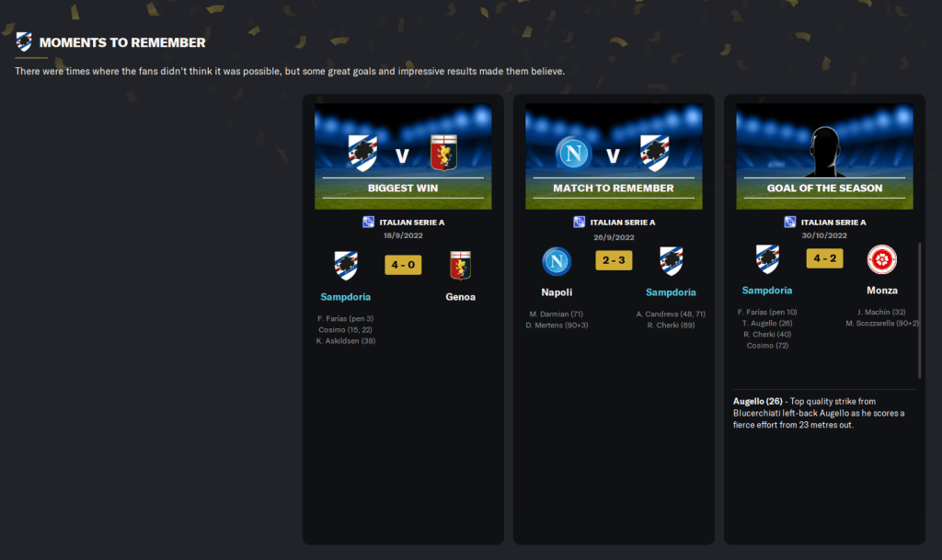The width and height of the screenshot is (942, 560).
Task: Click the Genoa badge beside the 4-0 score
Action: 460,266
